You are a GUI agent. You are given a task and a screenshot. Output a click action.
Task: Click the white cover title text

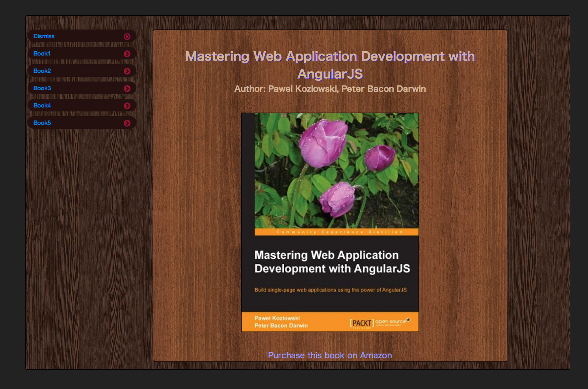point(332,262)
